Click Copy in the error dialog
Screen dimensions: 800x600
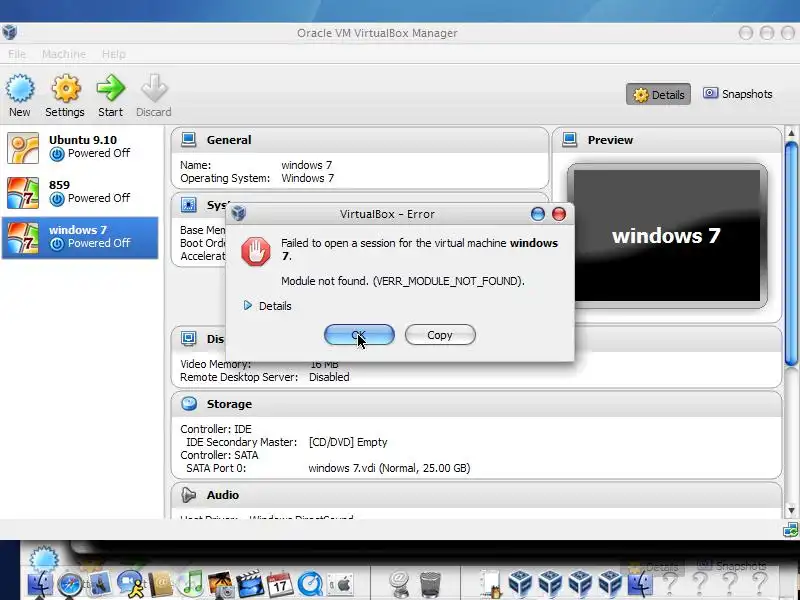click(440, 335)
